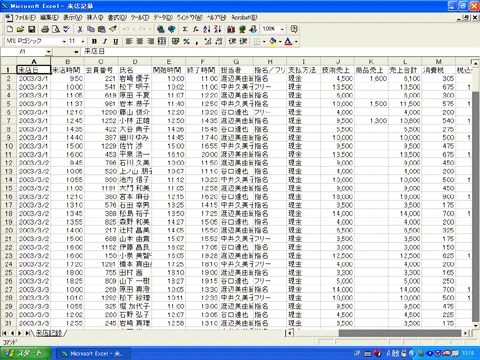Apply fill color paint bucket
Image resolution: width=480 pixels, height=360 pixels.
[273, 41]
